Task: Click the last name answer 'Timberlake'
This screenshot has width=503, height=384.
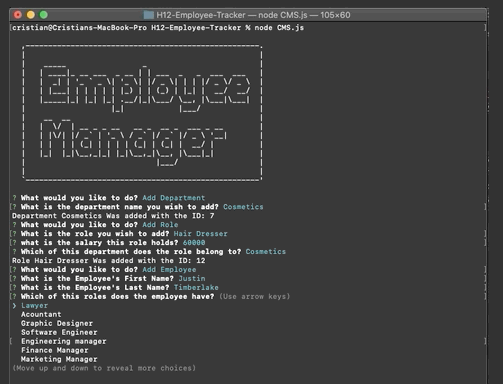Action: point(196,287)
